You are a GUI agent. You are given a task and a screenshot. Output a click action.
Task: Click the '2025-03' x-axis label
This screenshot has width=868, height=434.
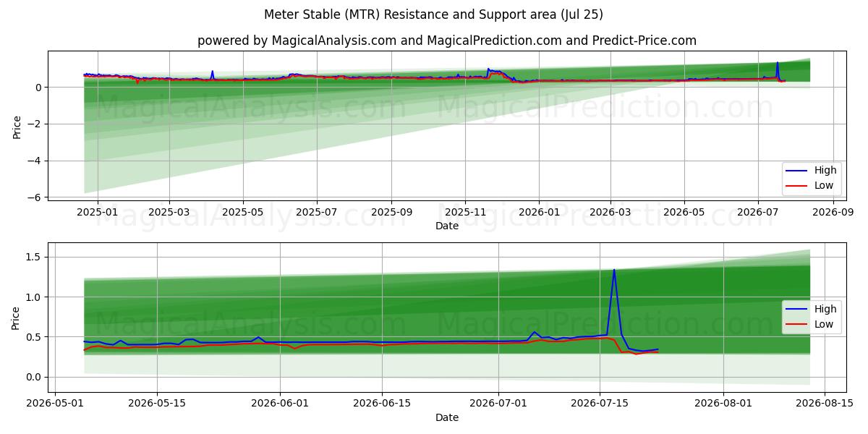(169, 212)
